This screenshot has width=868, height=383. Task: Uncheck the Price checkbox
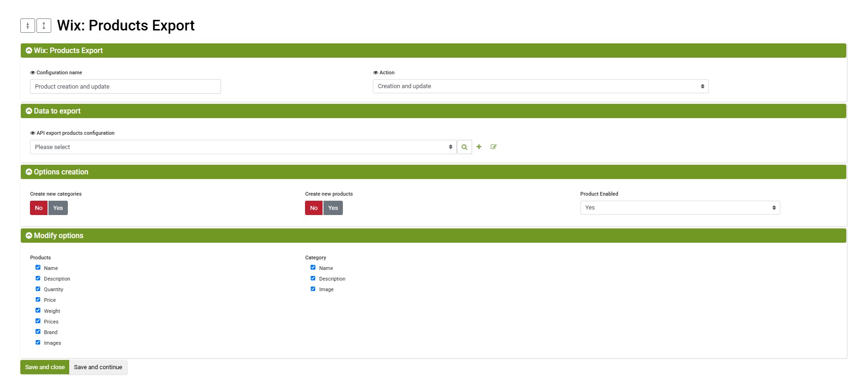coord(38,299)
